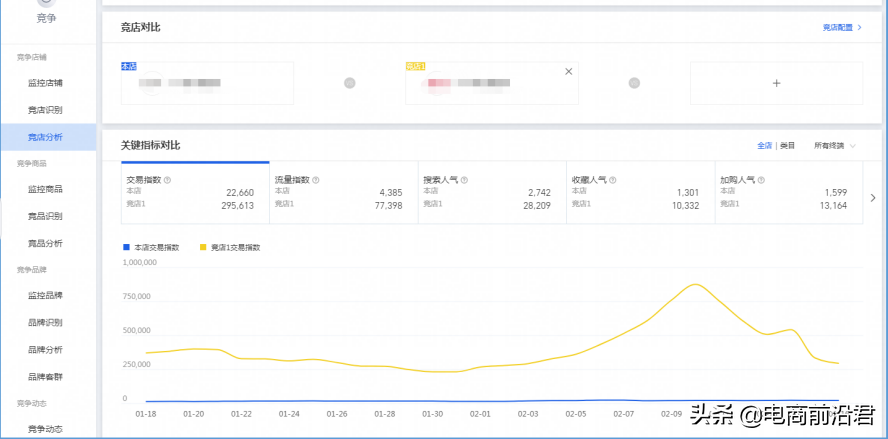Image resolution: width=888 pixels, height=439 pixels.
Task: Select the 收藏人气 metric tab
Action: (641, 193)
